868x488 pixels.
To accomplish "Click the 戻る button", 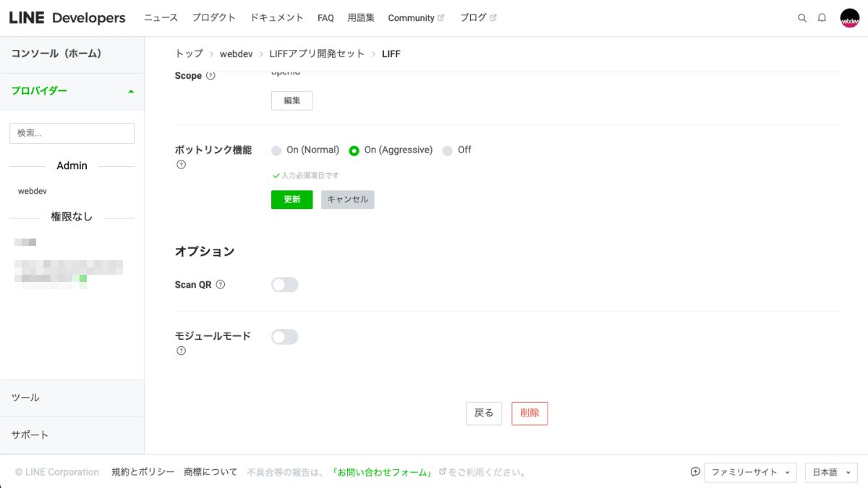I will [x=484, y=414].
